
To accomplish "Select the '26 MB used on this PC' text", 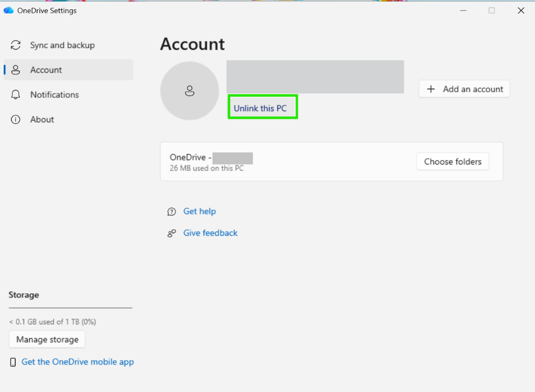I will 207,169.
